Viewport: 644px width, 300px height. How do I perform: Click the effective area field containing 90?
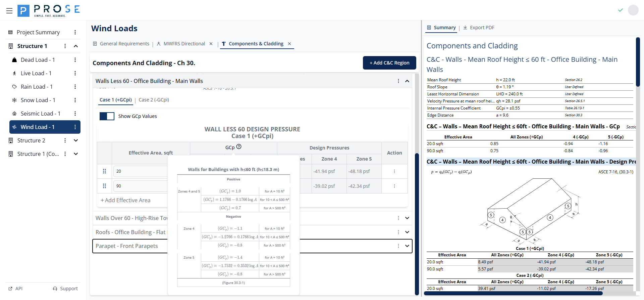[140, 186]
